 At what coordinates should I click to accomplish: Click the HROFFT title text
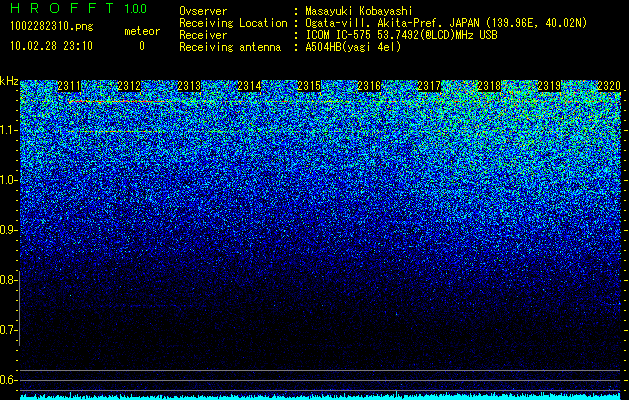click(x=63, y=8)
